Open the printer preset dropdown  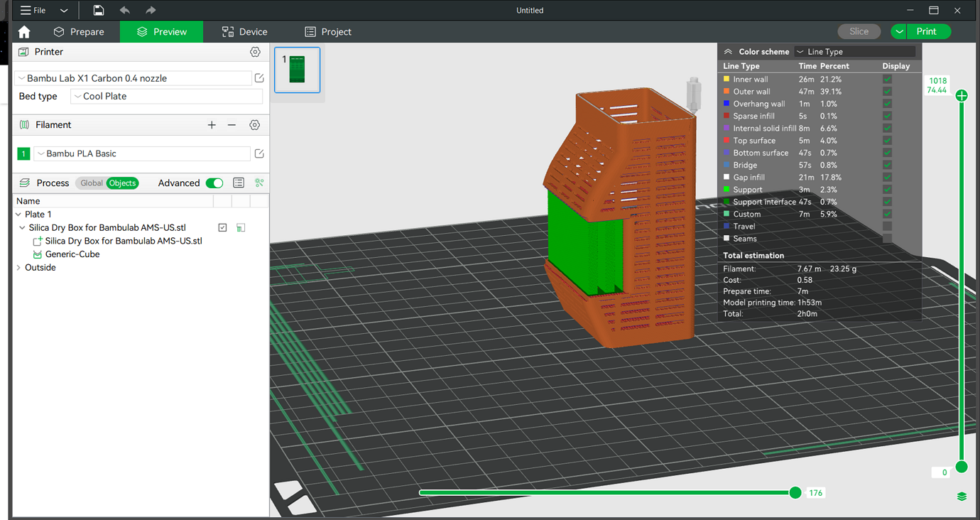coord(134,78)
